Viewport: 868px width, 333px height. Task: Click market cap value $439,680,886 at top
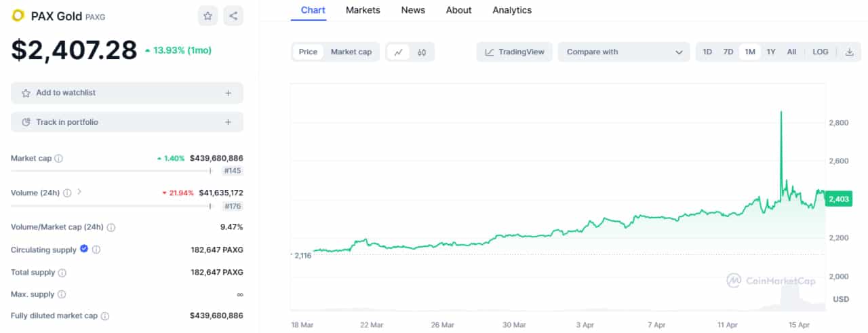point(216,159)
